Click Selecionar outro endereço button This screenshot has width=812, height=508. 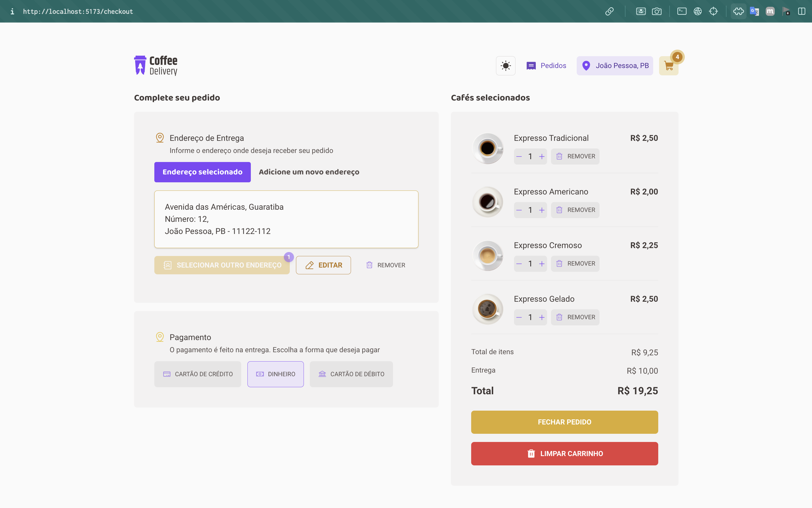point(222,265)
